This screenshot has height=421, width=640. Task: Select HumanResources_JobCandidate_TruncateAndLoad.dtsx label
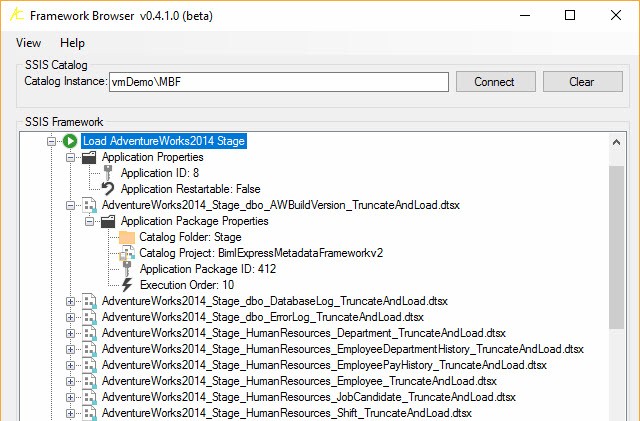point(309,397)
